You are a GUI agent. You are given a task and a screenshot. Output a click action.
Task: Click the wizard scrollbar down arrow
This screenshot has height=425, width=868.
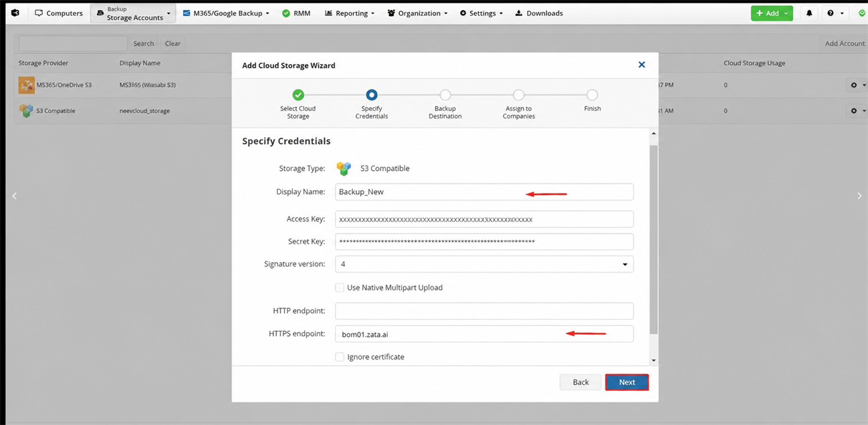pyautogui.click(x=654, y=361)
